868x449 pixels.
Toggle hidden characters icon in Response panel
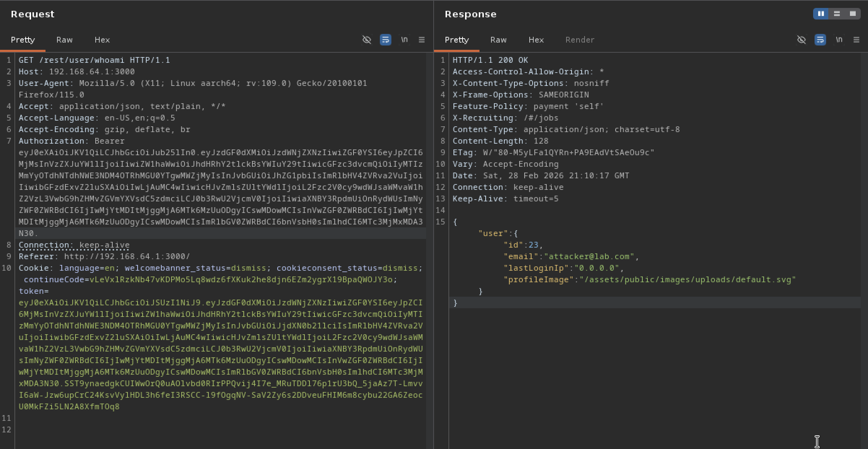point(801,40)
